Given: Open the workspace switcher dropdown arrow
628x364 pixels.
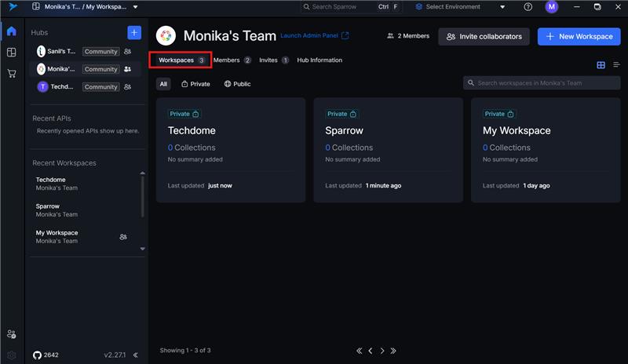Looking at the screenshot, I should tap(135, 7).
